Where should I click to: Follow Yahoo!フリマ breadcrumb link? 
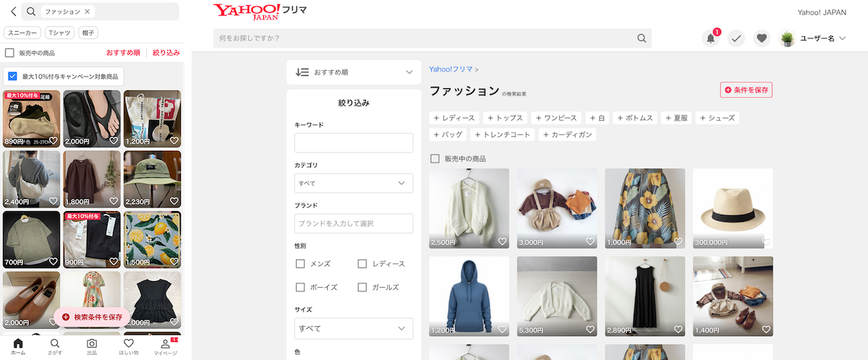(x=451, y=69)
